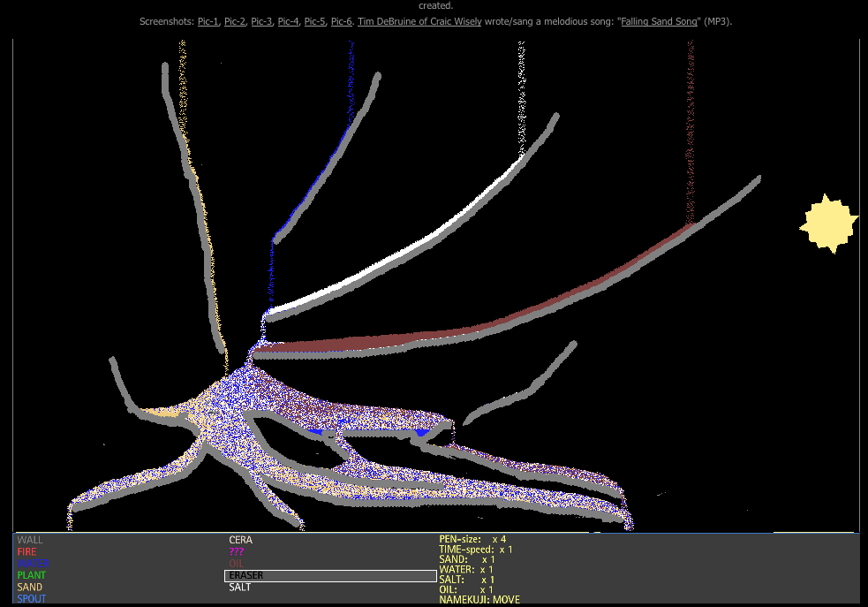This screenshot has width=868, height=607.
Task: Select the WALL element
Action: click(30, 540)
